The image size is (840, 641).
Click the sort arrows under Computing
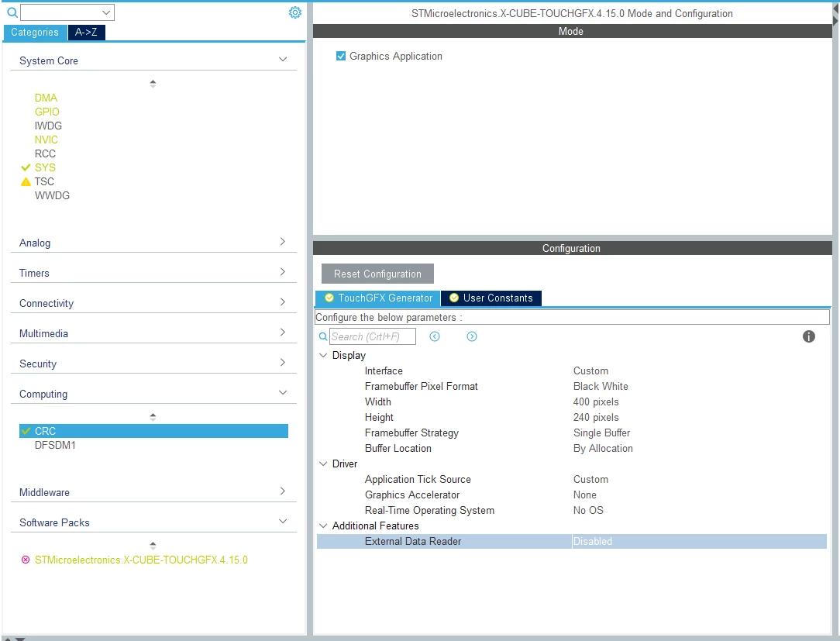tap(153, 416)
